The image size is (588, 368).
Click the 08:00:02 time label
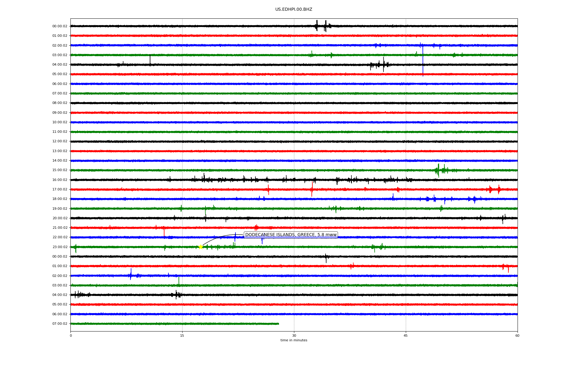pos(60,103)
